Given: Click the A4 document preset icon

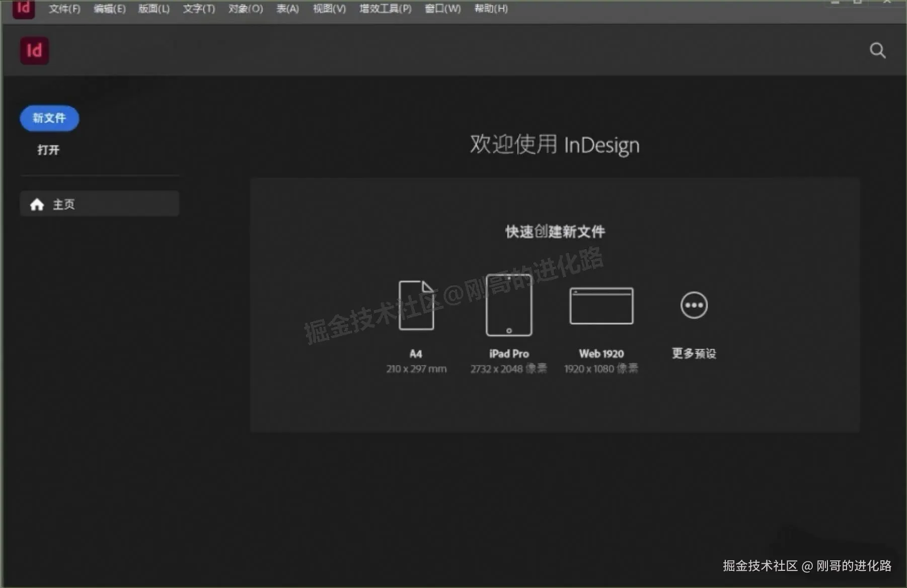Looking at the screenshot, I should 416,306.
